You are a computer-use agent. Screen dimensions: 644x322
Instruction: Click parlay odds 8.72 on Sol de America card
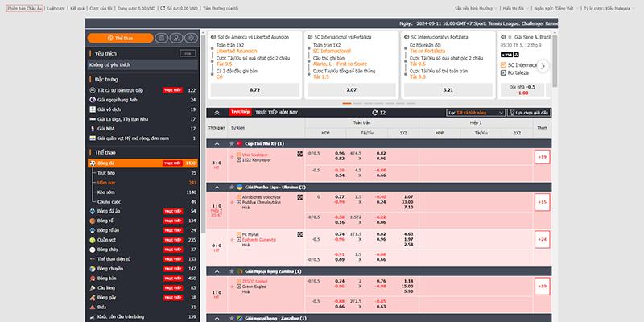(x=254, y=90)
